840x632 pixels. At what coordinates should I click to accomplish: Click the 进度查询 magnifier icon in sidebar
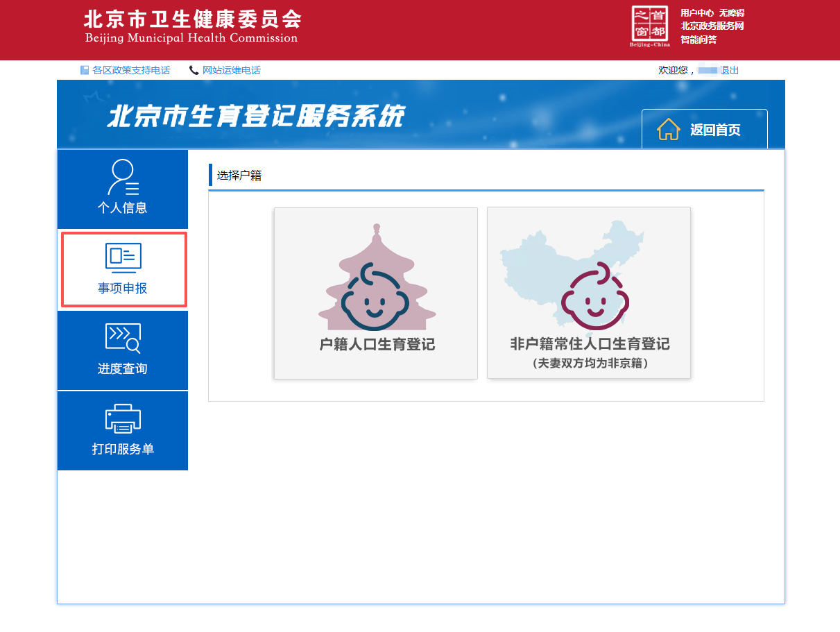(x=122, y=336)
